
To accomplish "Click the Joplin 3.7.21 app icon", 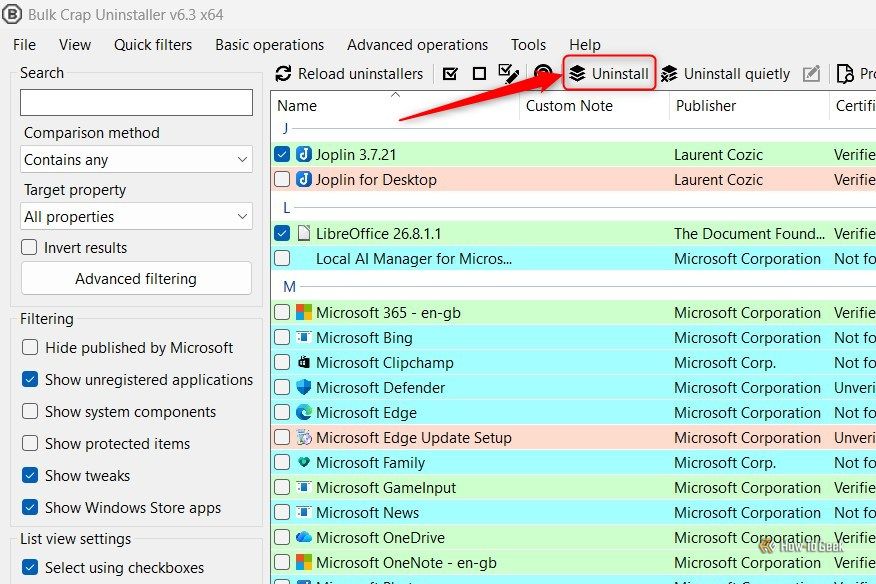I will click(304, 154).
